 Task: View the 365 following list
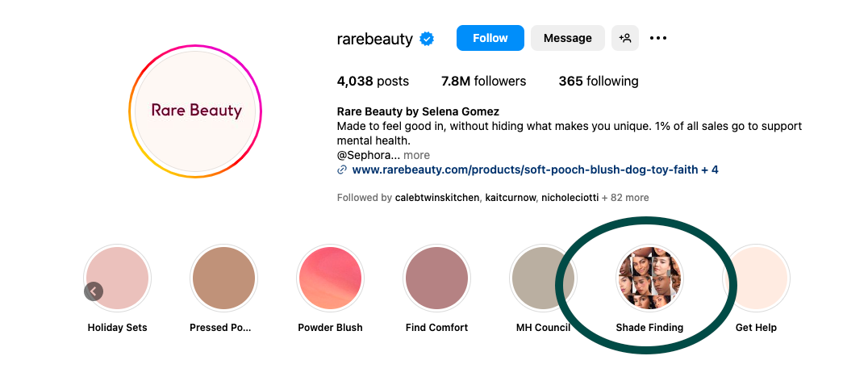598,82
